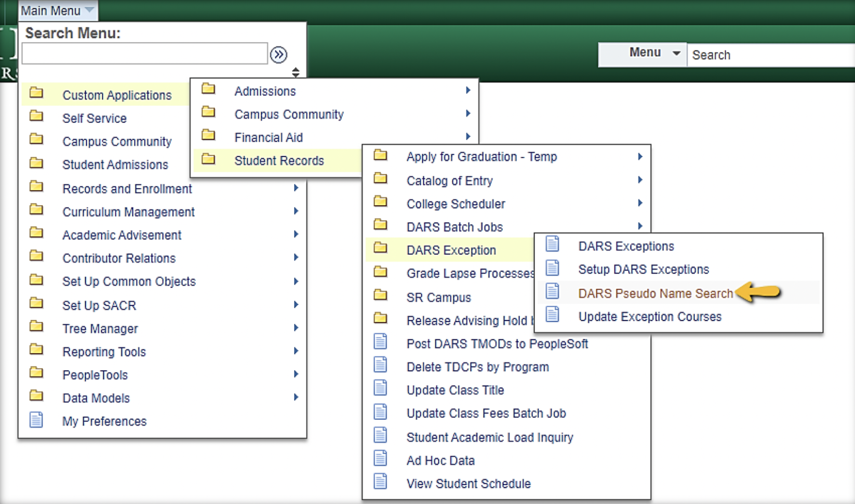855x504 pixels.
Task: Choose Setup DARS Exceptions menu item
Action: click(643, 269)
